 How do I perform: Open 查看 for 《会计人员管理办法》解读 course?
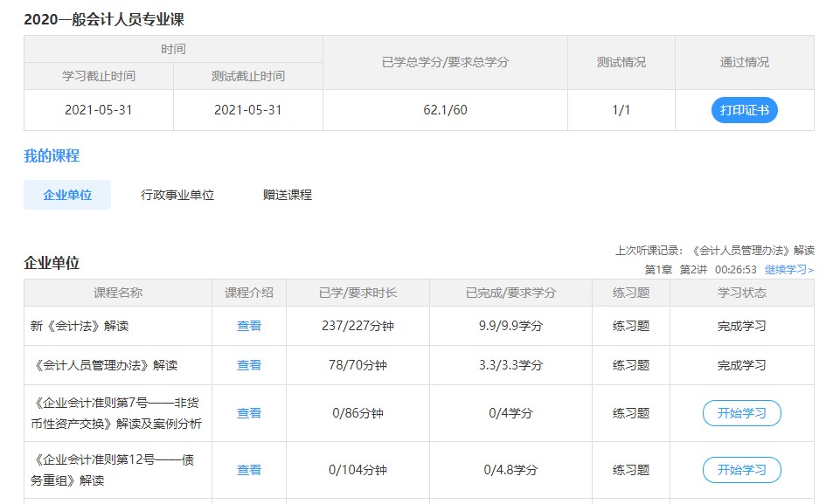[249, 364]
